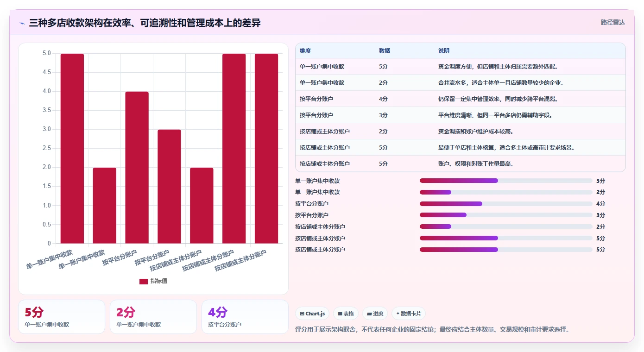
Task: Open the Chart.js chip
Action: [x=312, y=314]
